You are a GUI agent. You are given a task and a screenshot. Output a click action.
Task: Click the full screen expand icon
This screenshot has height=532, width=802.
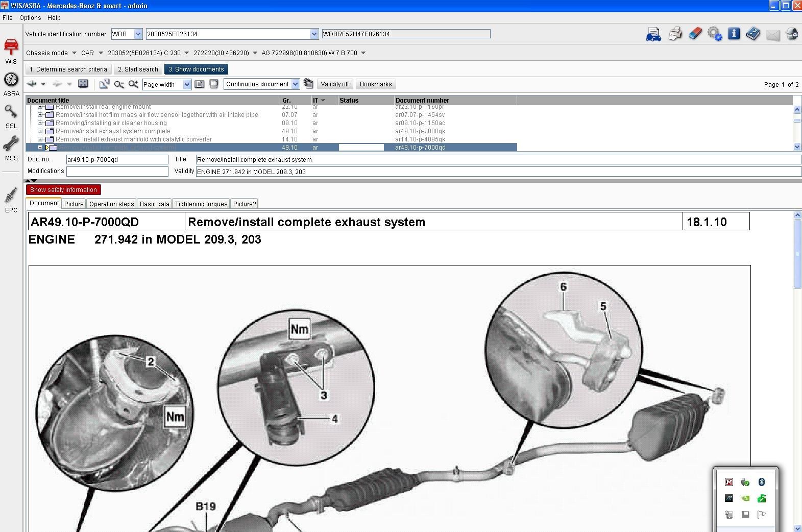click(x=83, y=84)
